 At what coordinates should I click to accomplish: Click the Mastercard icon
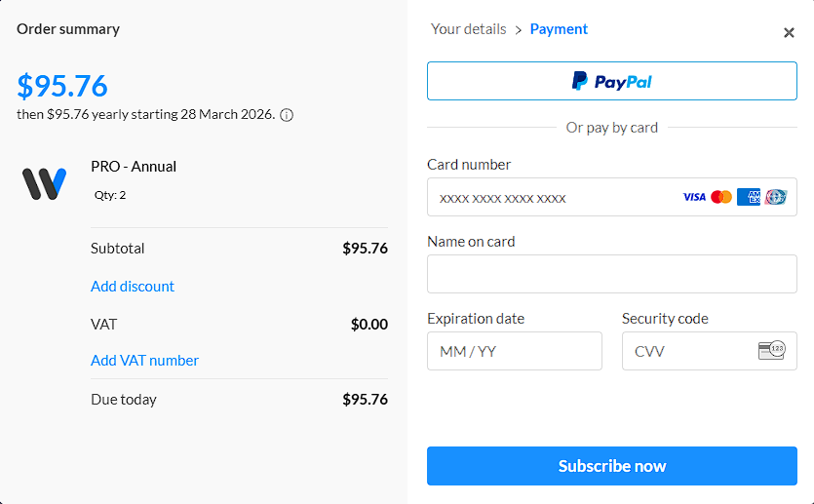tap(721, 197)
